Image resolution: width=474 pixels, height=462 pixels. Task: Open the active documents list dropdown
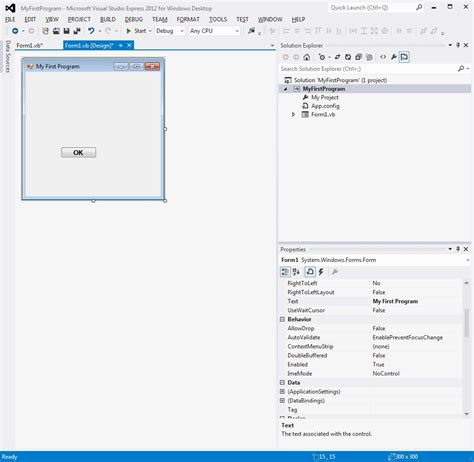pos(272,45)
